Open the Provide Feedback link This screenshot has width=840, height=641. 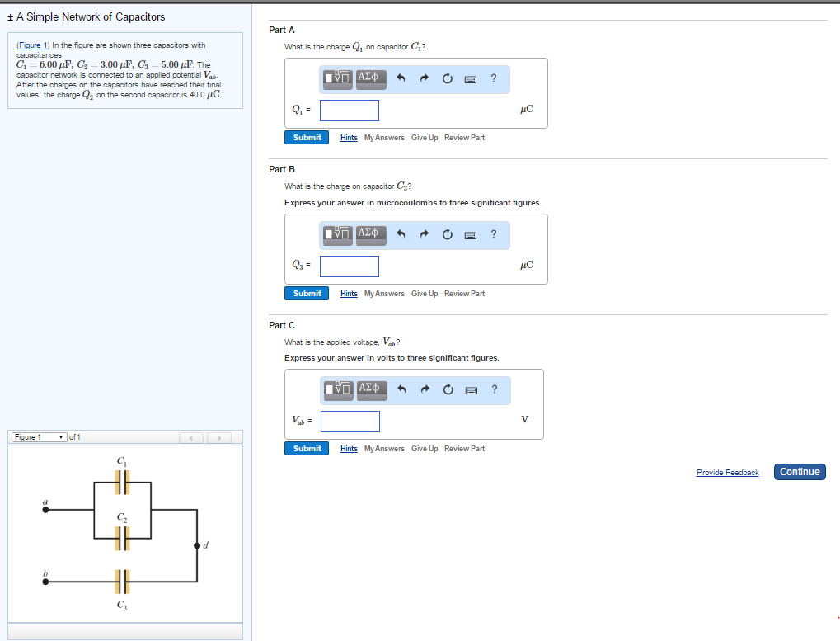tap(727, 472)
